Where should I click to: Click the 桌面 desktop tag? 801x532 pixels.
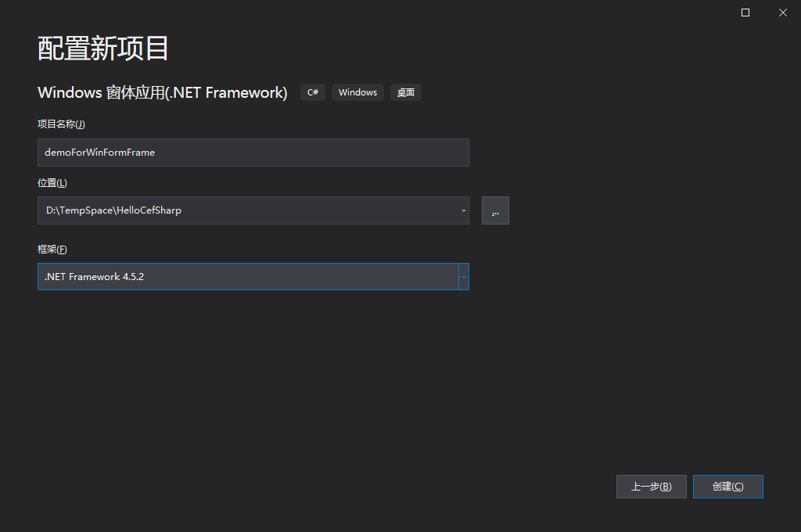click(x=406, y=92)
